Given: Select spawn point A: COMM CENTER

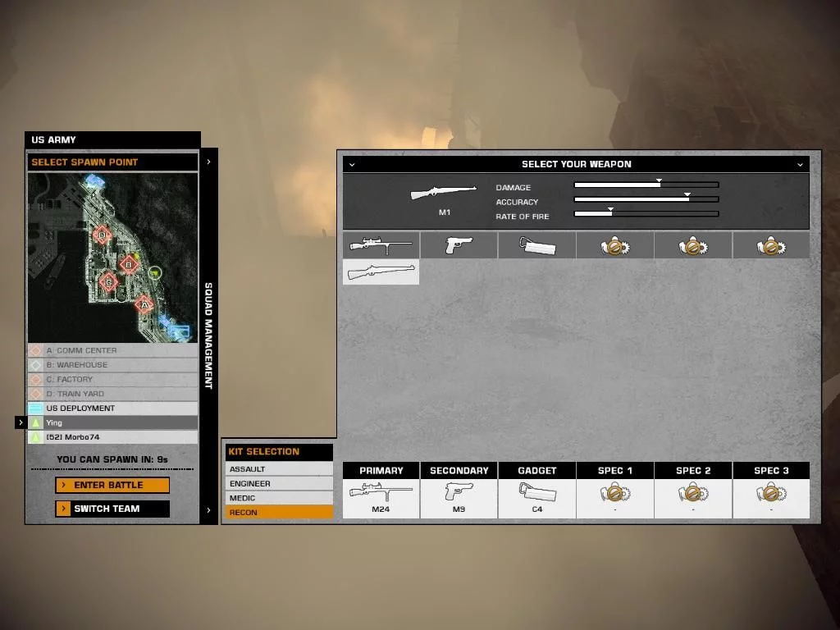Looking at the screenshot, I should pos(112,350).
